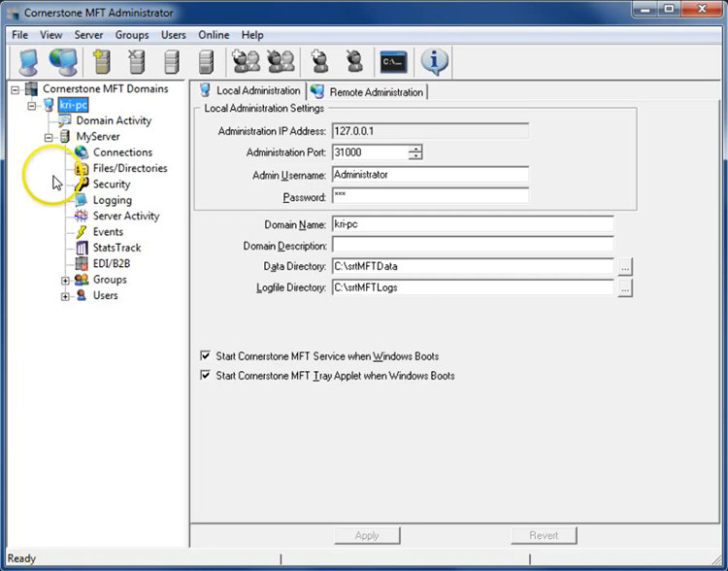Viewport: 728px width, 571px height.
Task: Toggle Start Cornerstone MFT Service when Windows Boots
Action: tap(205, 355)
